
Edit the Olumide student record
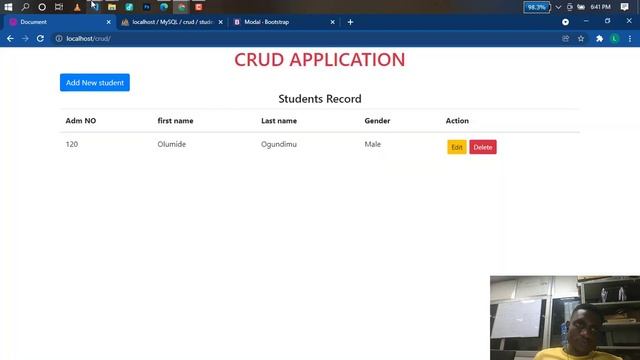click(457, 147)
